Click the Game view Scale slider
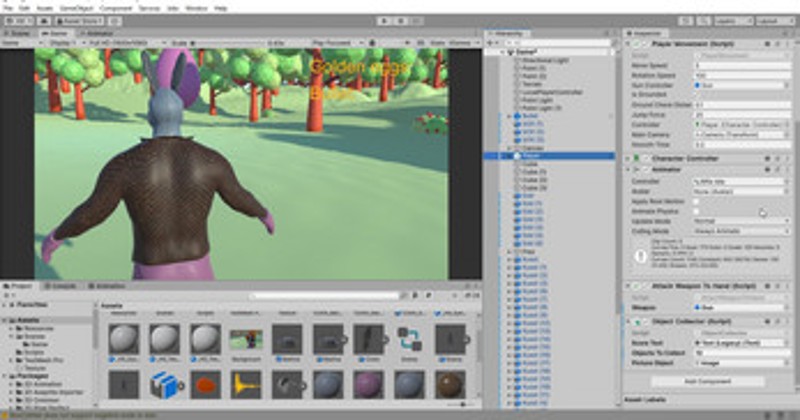Image resolution: width=800 pixels, height=420 pixels. click(227, 43)
